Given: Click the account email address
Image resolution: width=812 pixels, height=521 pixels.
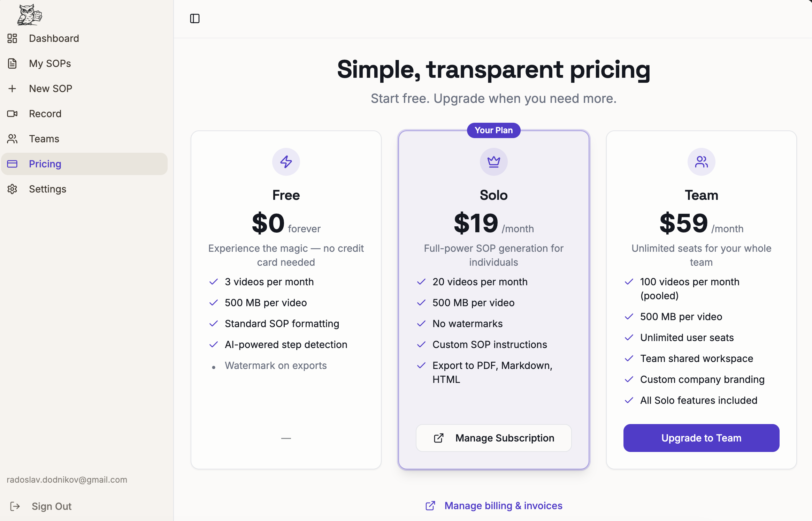Looking at the screenshot, I should [67, 480].
